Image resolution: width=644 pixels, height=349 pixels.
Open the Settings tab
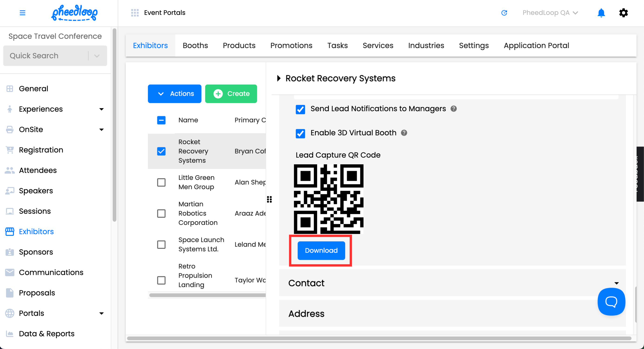(x=474, y=46)
